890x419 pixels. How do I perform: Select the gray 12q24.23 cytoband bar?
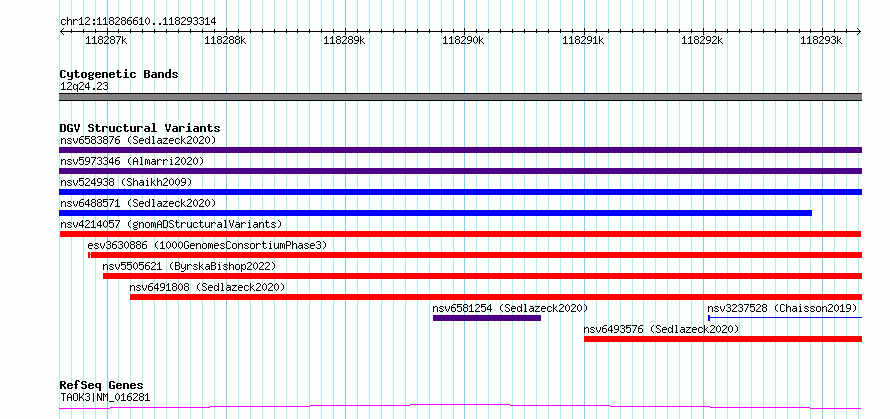click(x=460, y=97)
